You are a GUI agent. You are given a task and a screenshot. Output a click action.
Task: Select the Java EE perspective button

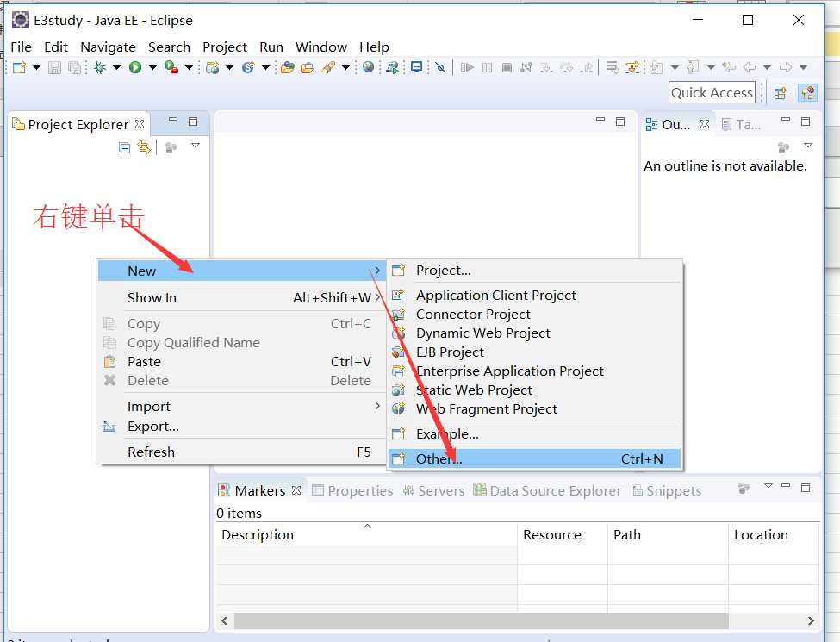(x=808, y=93)
